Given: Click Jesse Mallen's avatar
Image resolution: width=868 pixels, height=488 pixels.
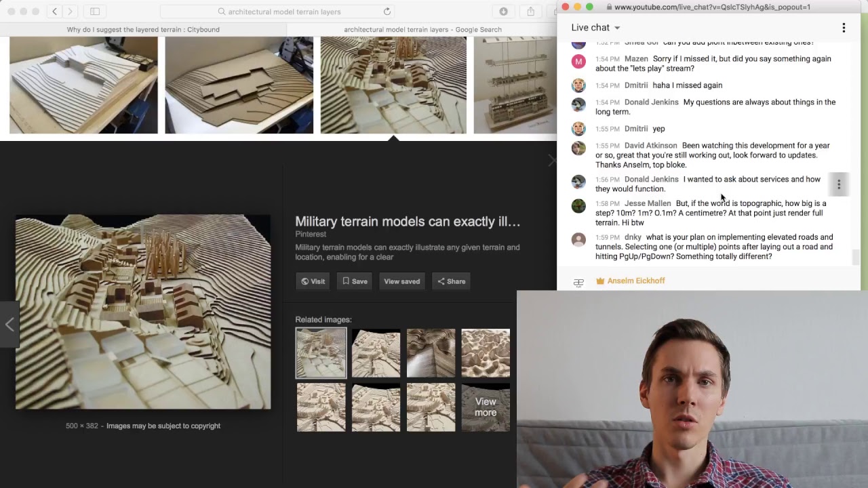Looking at the screenshot, I should (578, 206).
